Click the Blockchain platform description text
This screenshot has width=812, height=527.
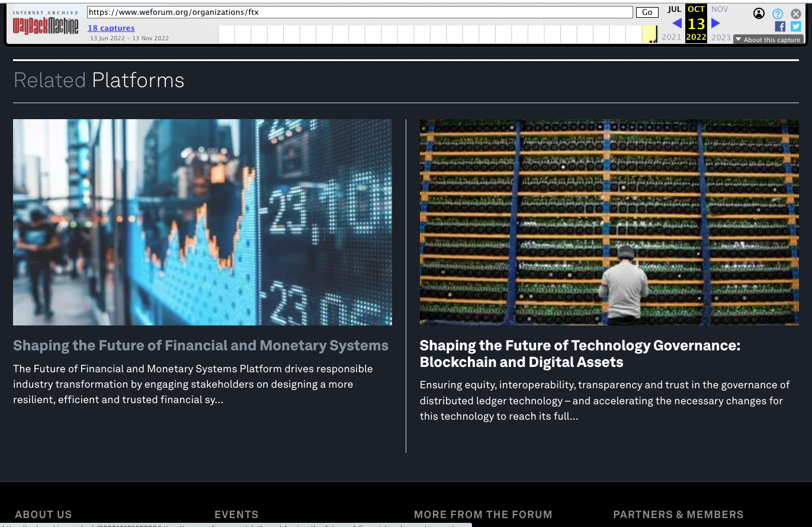click(605, 401)
